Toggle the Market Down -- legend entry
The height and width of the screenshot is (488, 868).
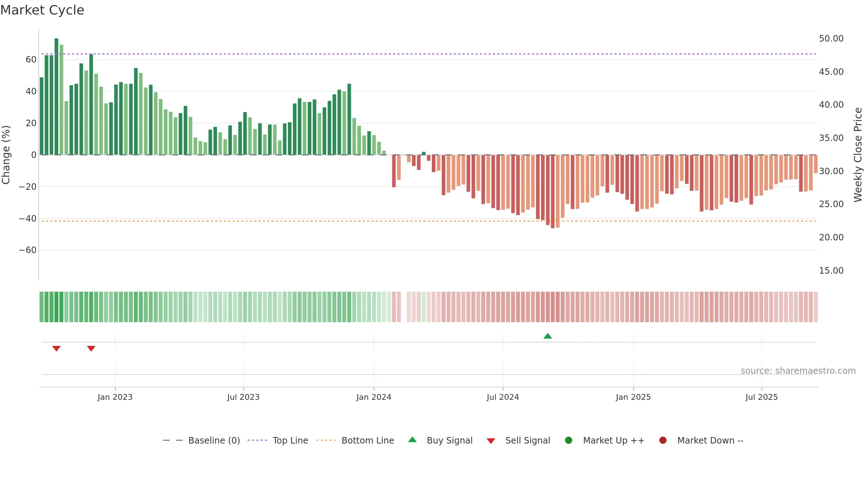point(701,440)
